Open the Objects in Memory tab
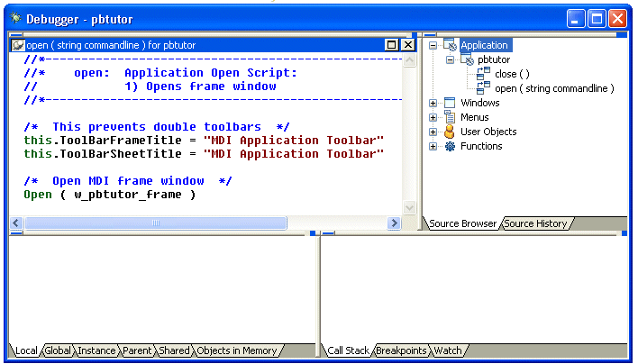The height and width of the screenshot is (364, 638). (x=237, y=350)
